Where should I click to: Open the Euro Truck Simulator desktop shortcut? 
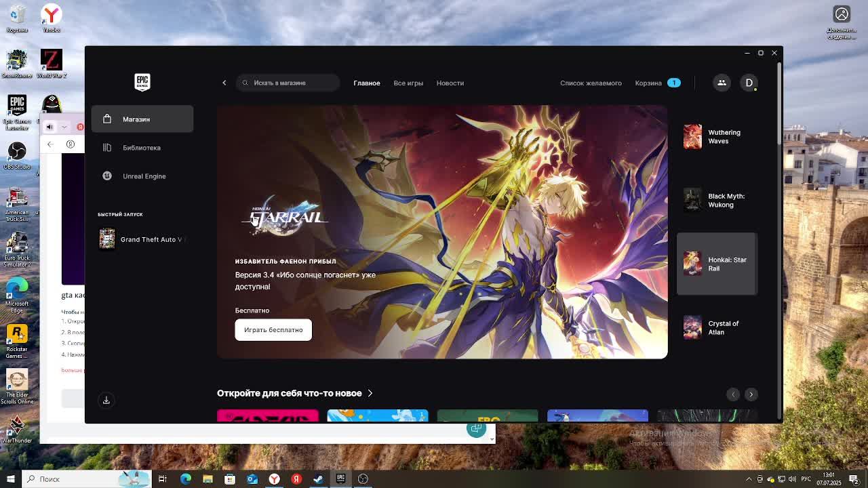(17, 249)
